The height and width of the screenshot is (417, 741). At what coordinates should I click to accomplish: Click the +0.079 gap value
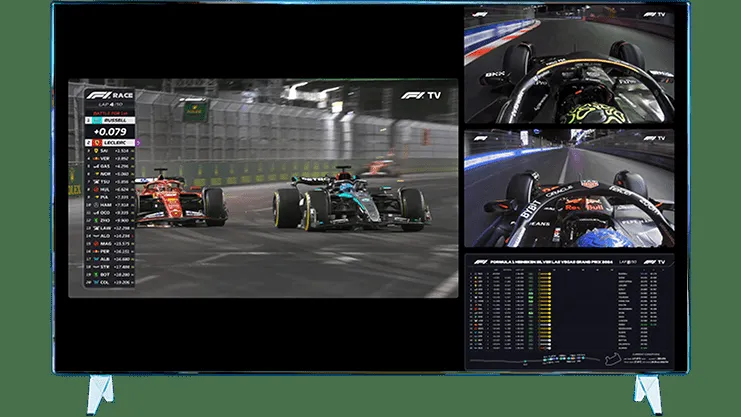point(110,132)
